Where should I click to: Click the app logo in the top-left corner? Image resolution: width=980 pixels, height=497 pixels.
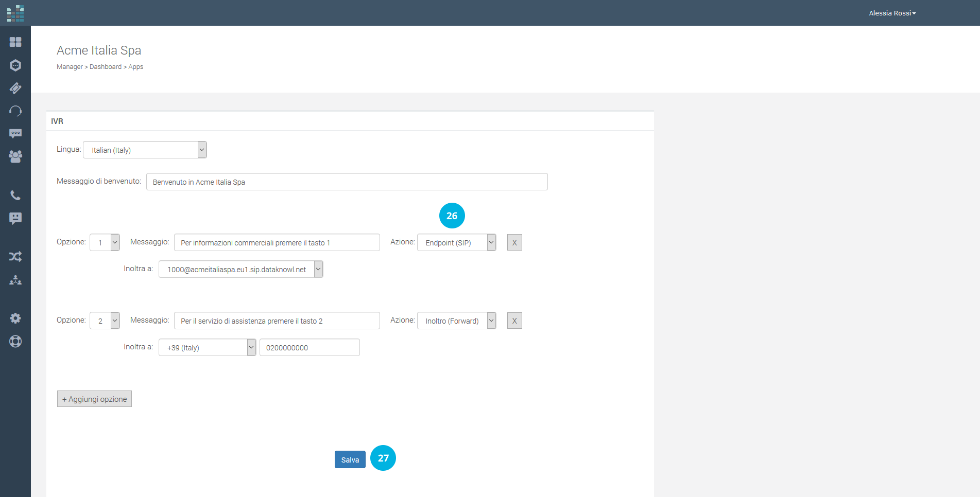click(15, 13)
